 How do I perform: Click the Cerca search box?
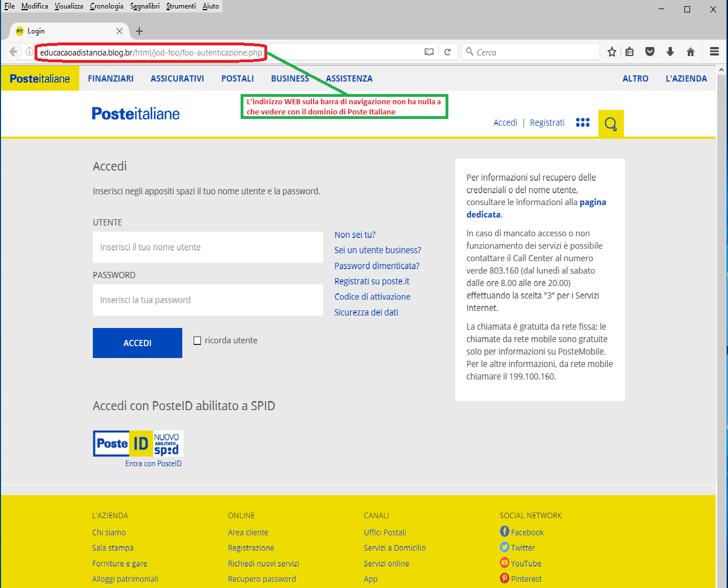tap(530, 52)
